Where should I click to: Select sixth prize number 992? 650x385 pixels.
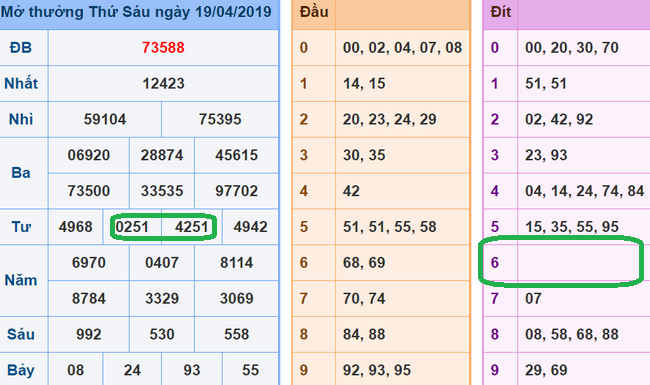89,334
